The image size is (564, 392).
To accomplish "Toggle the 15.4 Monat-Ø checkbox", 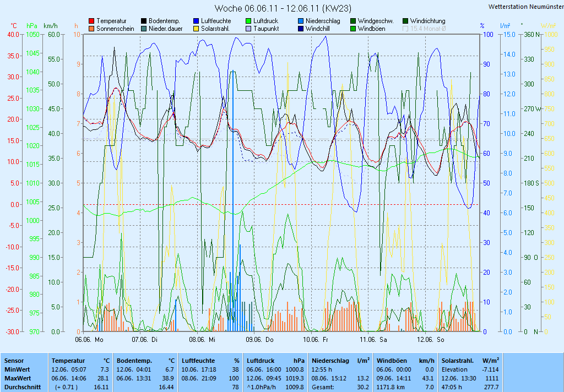I will (405, 29).
